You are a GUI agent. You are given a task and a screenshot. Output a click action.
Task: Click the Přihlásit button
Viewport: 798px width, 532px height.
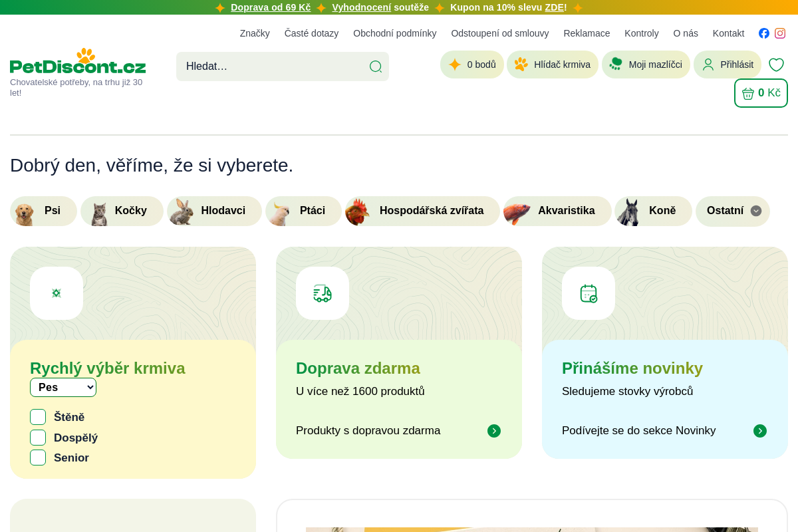[x=728, y=65]
